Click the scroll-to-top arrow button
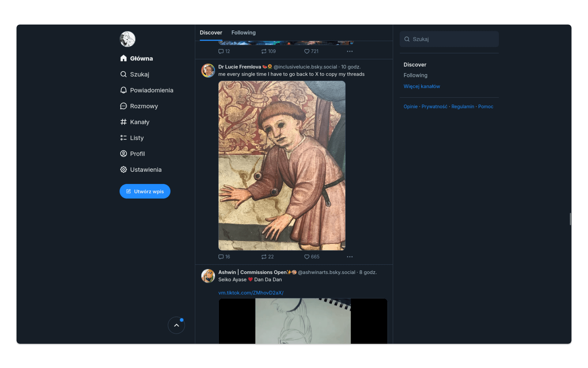Screen dimensions: 588x368 [x=176, y=325]
